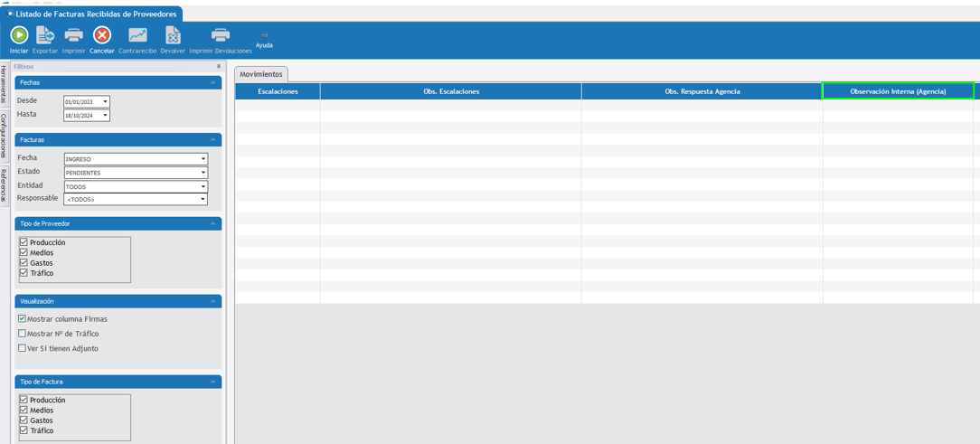Expand the Responsable dropdown list

point(203,199)
